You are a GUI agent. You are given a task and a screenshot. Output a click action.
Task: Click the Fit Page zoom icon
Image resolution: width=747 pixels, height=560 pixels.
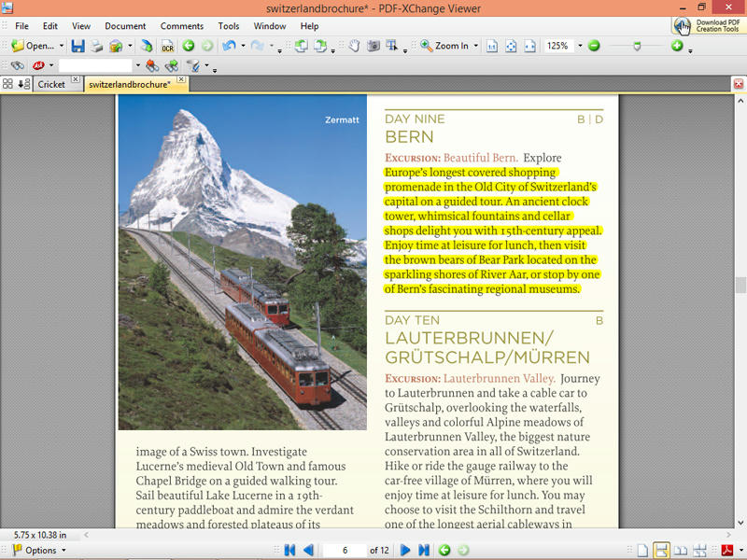click(x=511, y=46)
